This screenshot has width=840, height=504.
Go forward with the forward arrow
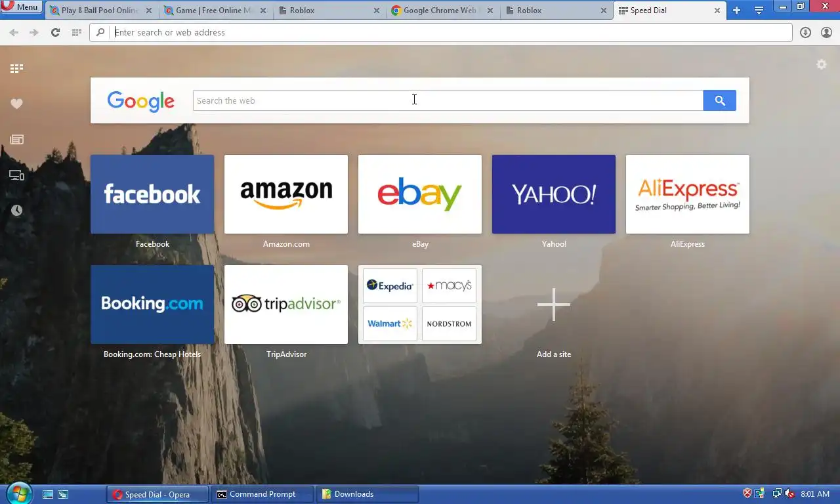click(34, 32)
